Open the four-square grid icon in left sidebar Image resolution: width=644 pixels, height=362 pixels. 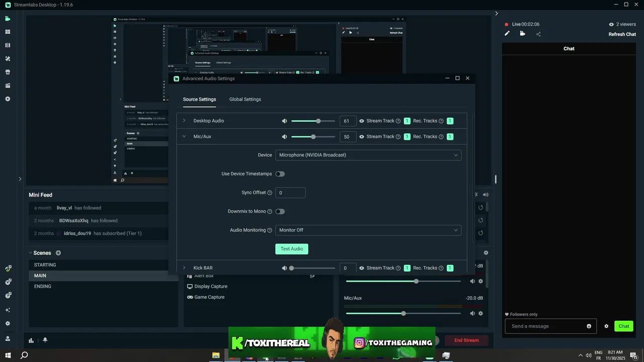point(8,32)
